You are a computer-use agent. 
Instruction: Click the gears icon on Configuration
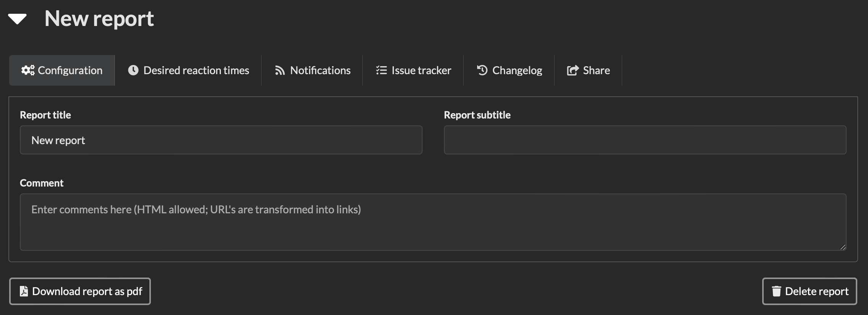[x=28, y=70]
